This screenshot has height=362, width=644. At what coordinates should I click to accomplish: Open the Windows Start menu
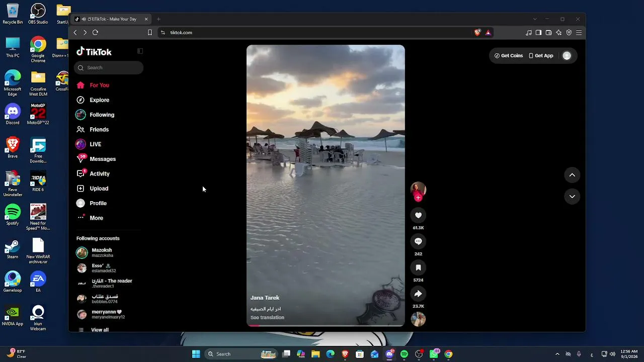pyautogui.click(x=196, y=354)
